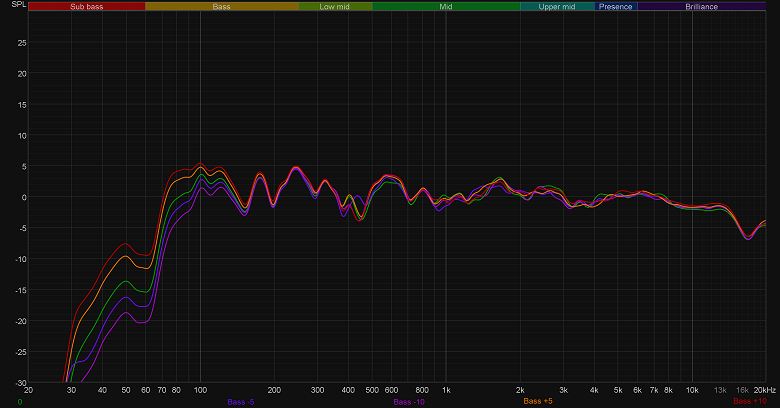Click the Sub bass frequency band label
The image size is (780, 408).
click(x=87, y=6)
